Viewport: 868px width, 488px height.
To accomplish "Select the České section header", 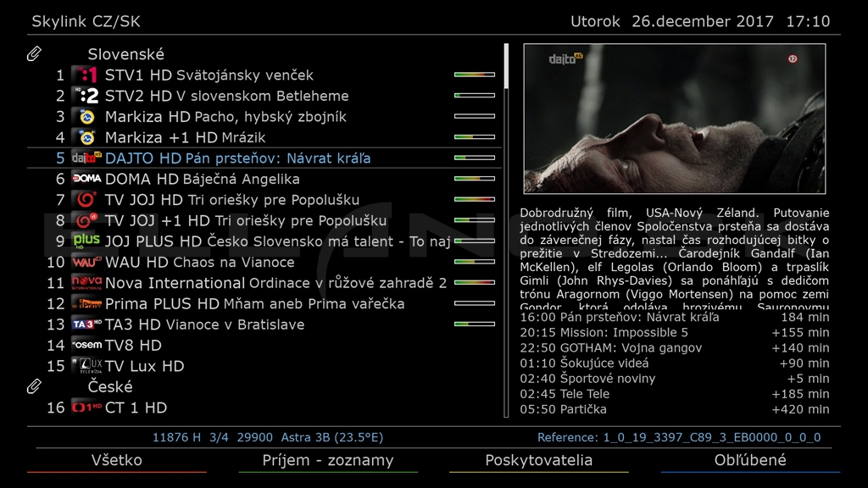I will [110, 386].
